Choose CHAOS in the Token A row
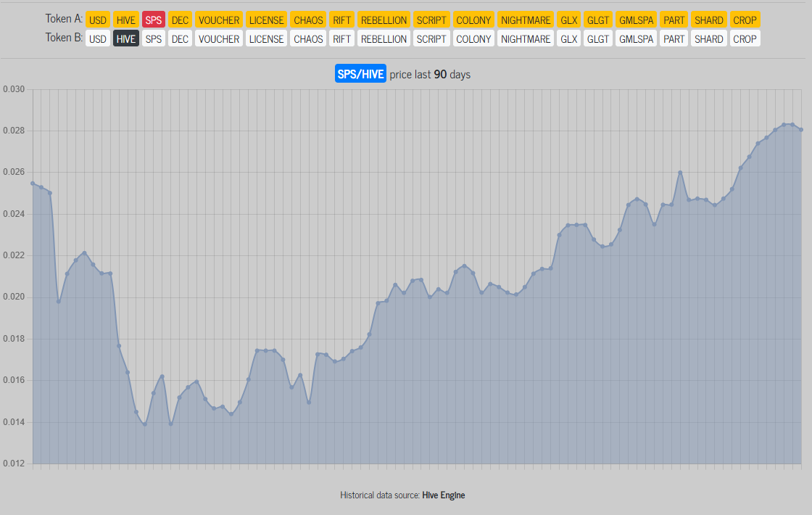The width and height of the screenshot is (812, 515). point(308,20)
